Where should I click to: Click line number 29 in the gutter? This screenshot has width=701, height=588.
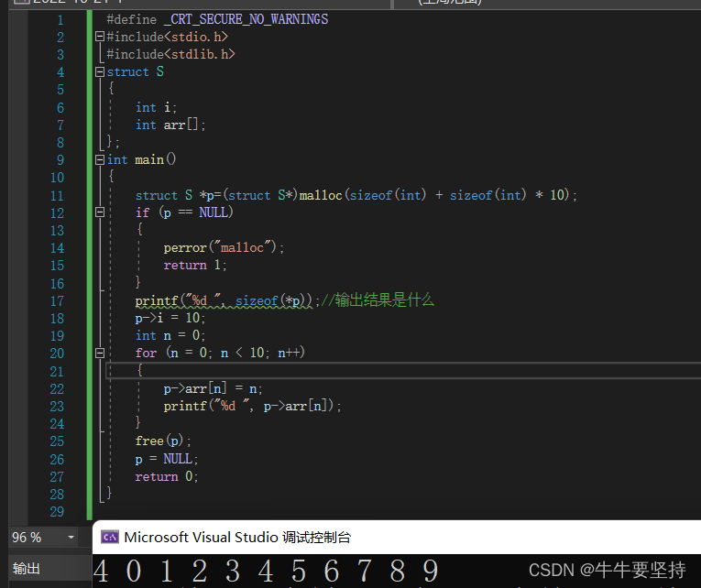click(57, 512)
